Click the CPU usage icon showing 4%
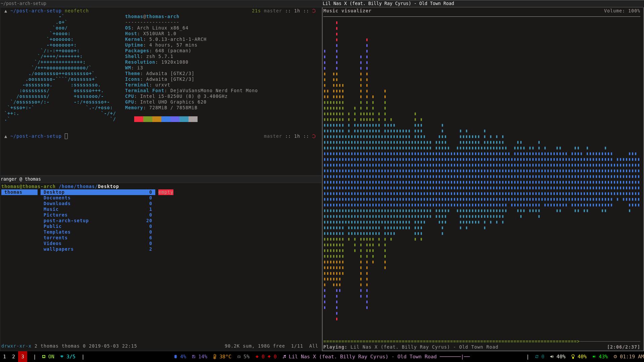The width and height of the screenshot is (644, 362). [175, 357]
